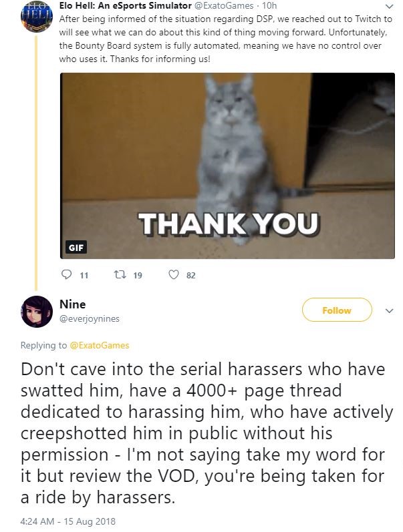403x532 pixels.
Task: Open the @everjoynines handle
Action: pyautogui.click(x=90, y=318)
